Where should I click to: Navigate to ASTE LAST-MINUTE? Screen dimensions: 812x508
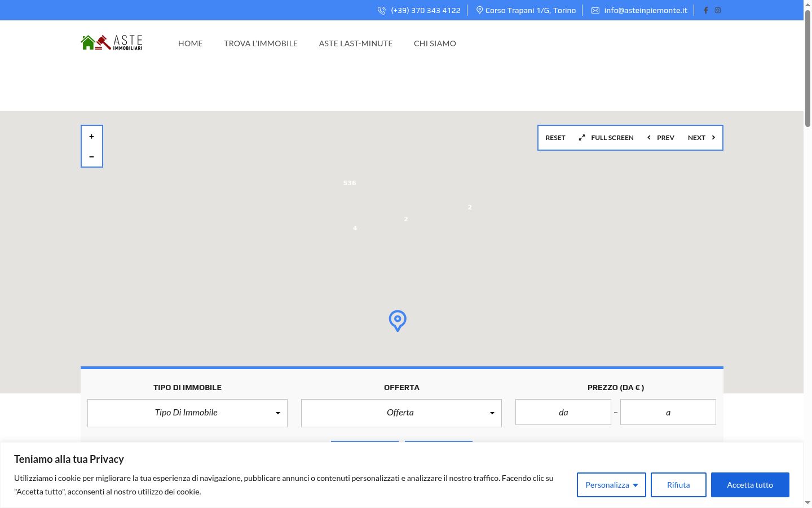tap(356, 43)
